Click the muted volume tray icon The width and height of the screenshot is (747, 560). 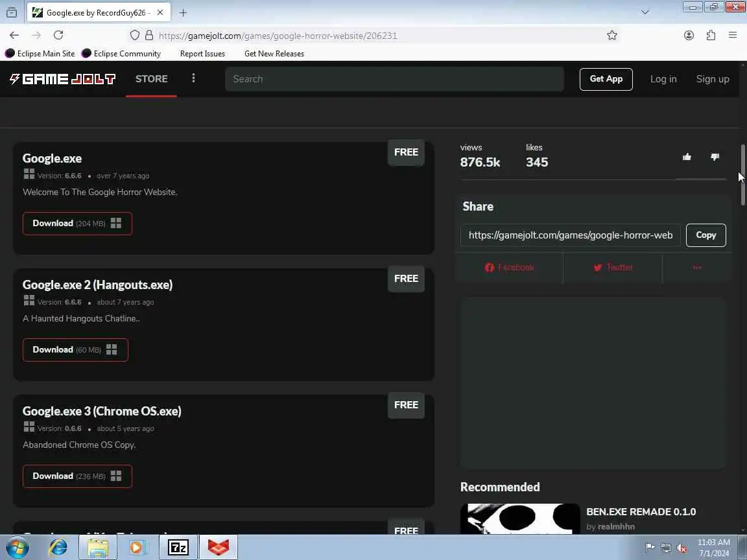682,548
